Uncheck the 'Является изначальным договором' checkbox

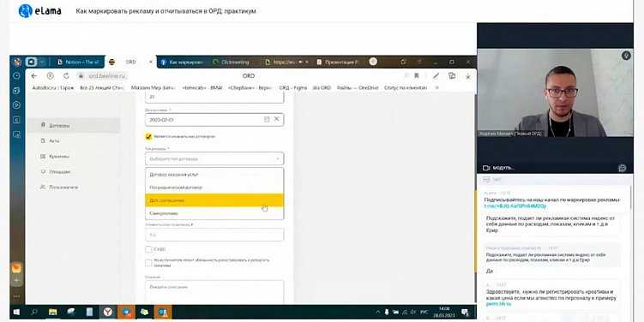[148, 136]
